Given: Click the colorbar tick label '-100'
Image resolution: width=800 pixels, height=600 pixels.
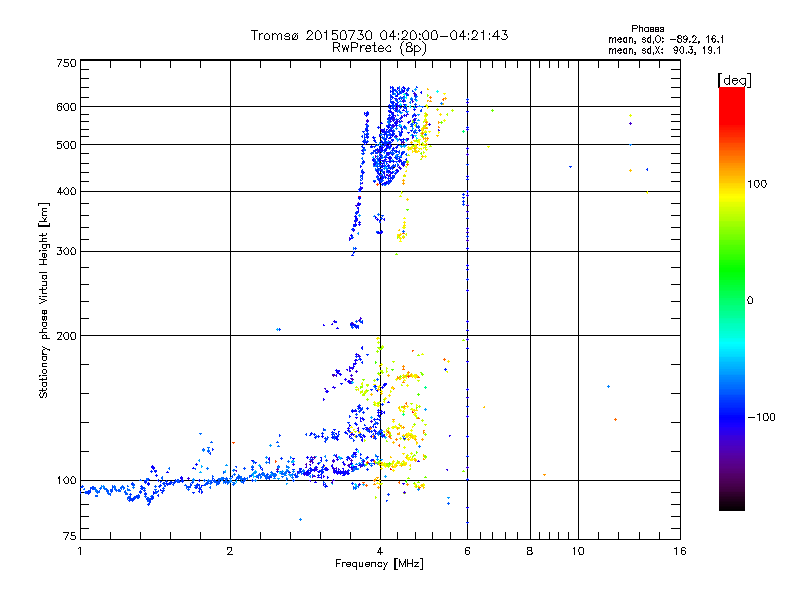Looking at the screenshot, I should point(762,417).
